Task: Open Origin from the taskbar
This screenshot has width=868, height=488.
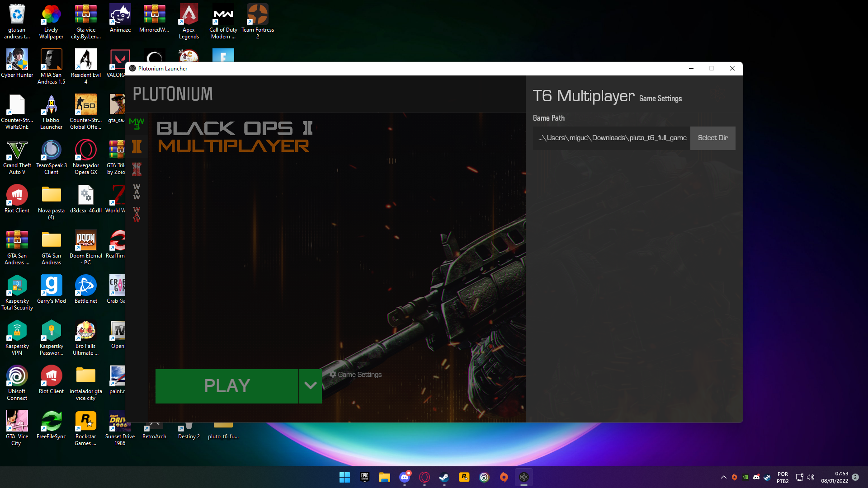Action: click(x=504, y=477)
